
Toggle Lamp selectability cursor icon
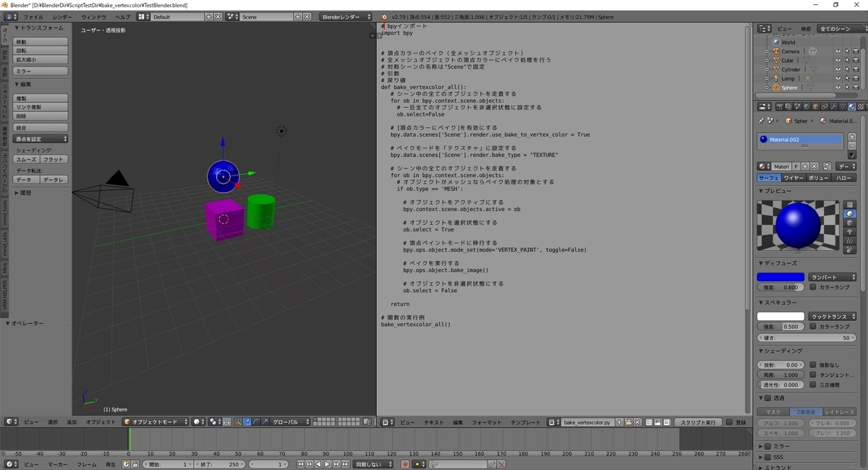(847, 78)
